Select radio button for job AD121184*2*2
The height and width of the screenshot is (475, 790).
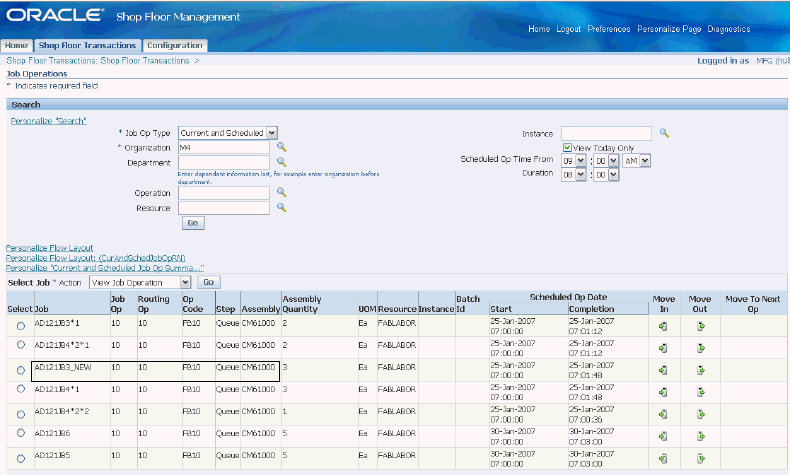21,414
